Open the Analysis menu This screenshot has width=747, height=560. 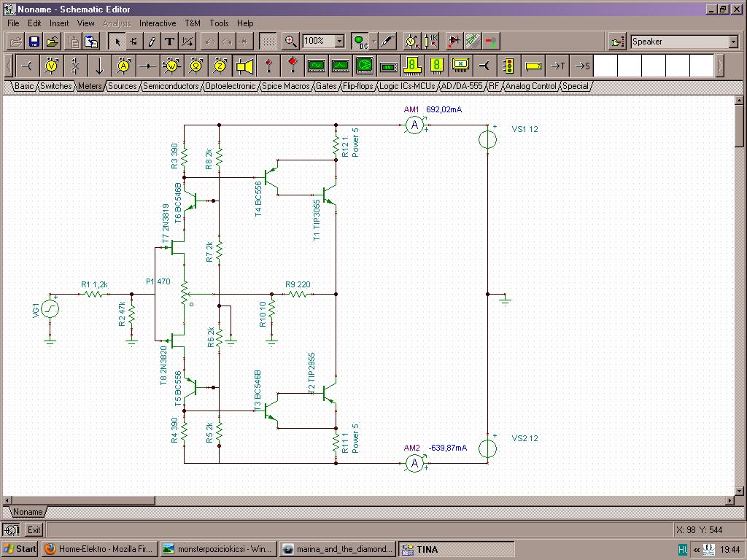[117, 23]
